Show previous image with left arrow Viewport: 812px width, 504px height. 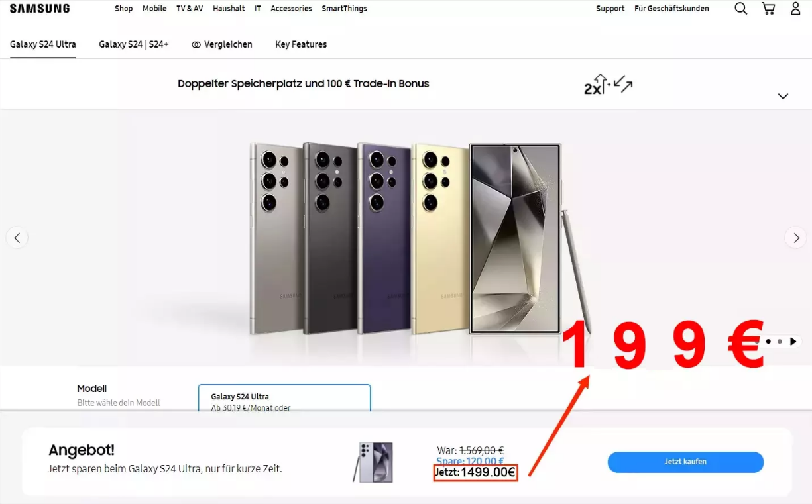pos(17,237)
